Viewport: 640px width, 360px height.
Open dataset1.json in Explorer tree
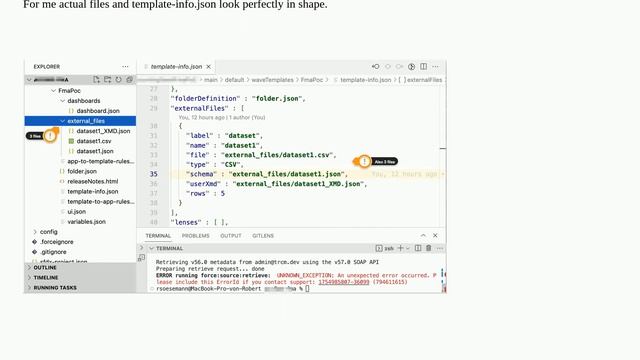(x=95, y=151)
